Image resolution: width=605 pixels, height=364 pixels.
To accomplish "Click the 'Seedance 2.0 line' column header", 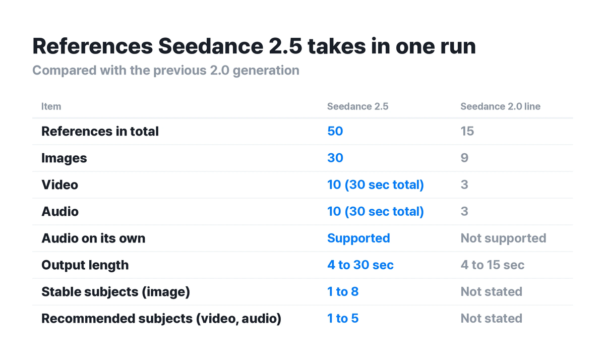I will (x=501, y=106).
